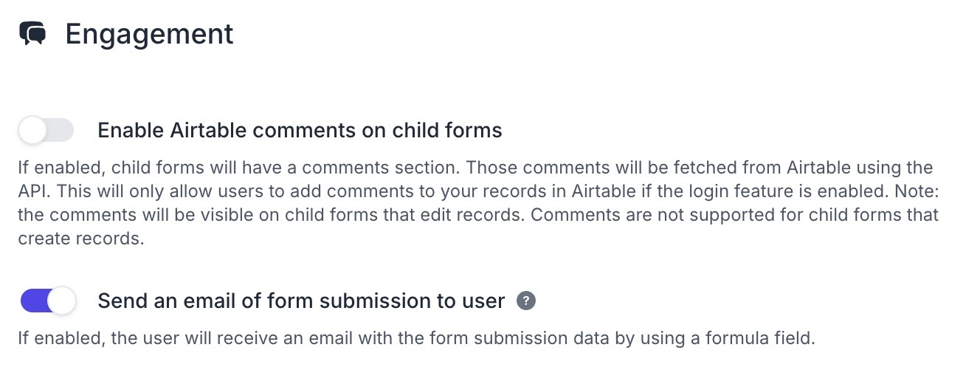Viewport: 980px width, 384px height.
Task: Click gray track of the Airtable comments switch
Action: (61, 131)
